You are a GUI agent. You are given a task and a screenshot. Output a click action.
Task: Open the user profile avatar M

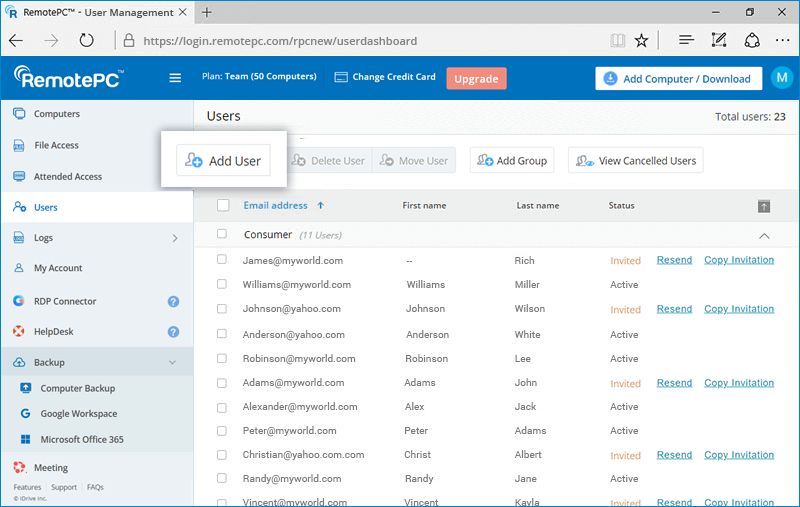point(780,79)
